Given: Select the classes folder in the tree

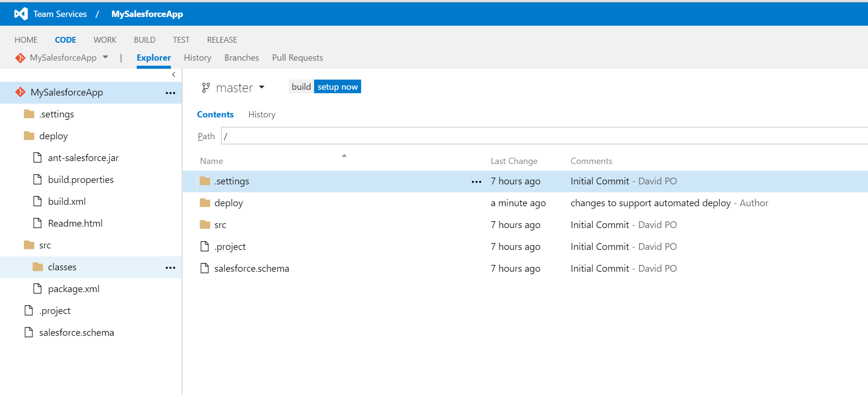Looking at the screenshot, I should click(62, 267).
